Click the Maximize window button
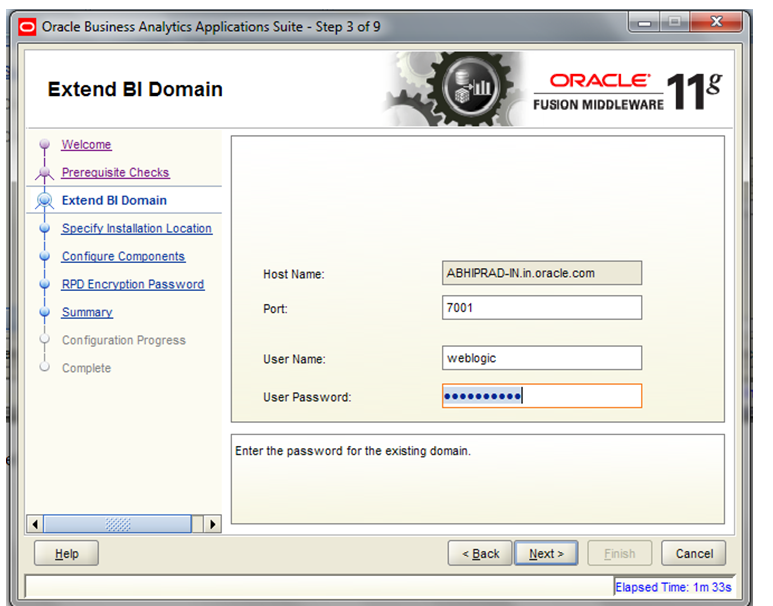773x606 pixels. (x=675, y=22)
